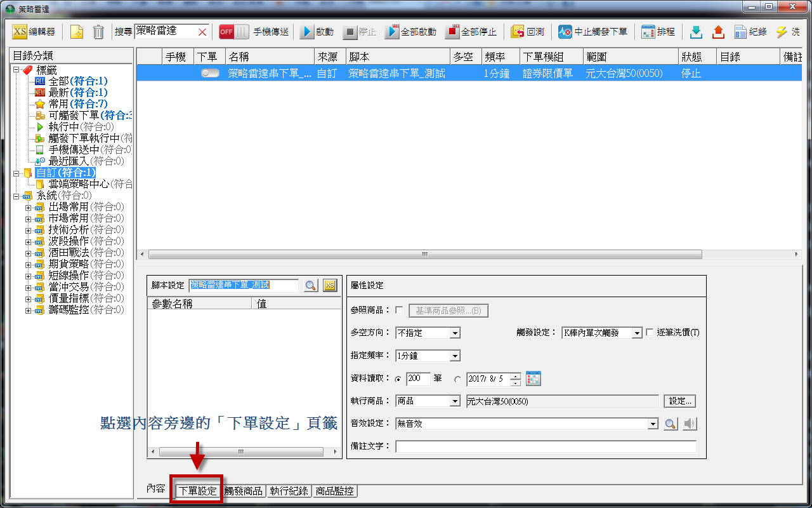Open the 多空方向 dropdown
The width and height of the screenshot is (812, 508).
click(428, 333)
